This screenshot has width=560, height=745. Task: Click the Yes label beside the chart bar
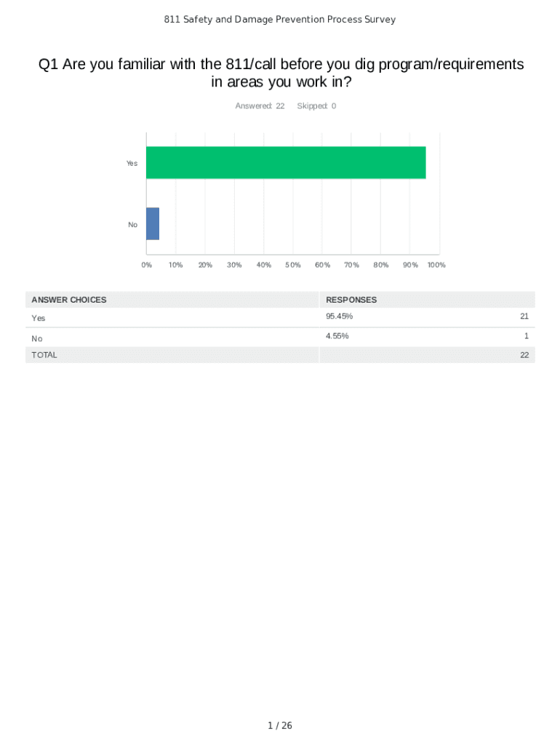pos(132,164)
